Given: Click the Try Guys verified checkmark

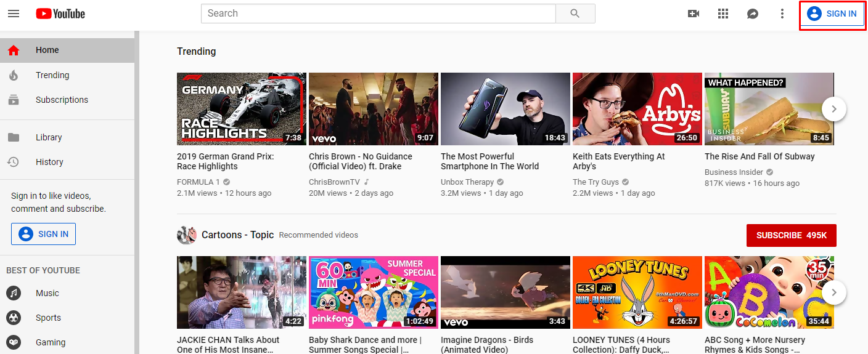Looking at the screenshot, I should click(x=626, y=182).
